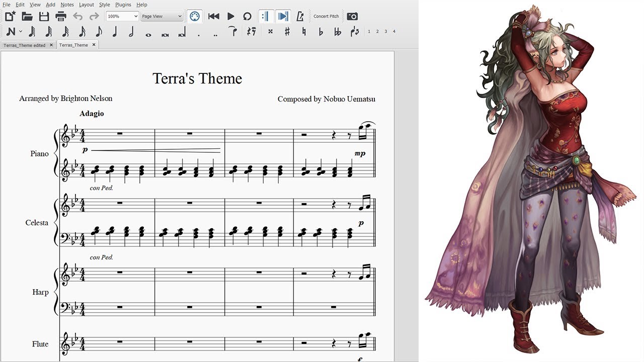
Task: Toggle play repeats option
Action: (265, 16)
